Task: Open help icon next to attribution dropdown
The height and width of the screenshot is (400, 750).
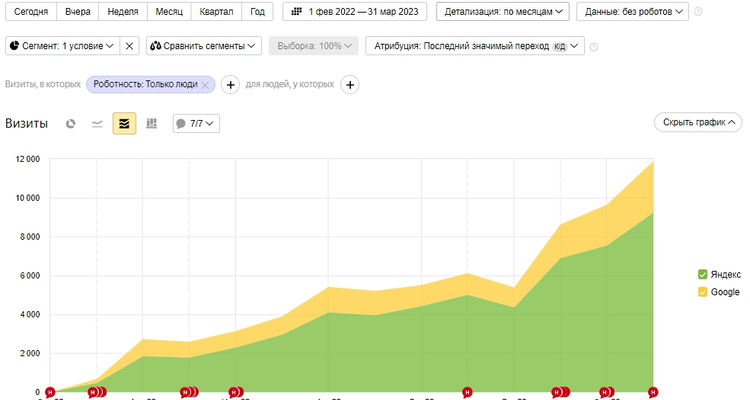Action: [x=594, y=46]
